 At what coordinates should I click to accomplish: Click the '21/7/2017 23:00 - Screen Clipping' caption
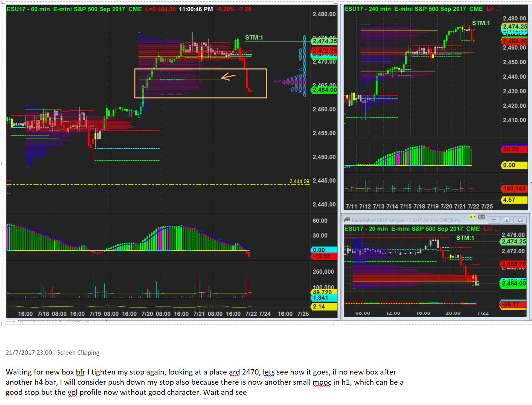53,353
